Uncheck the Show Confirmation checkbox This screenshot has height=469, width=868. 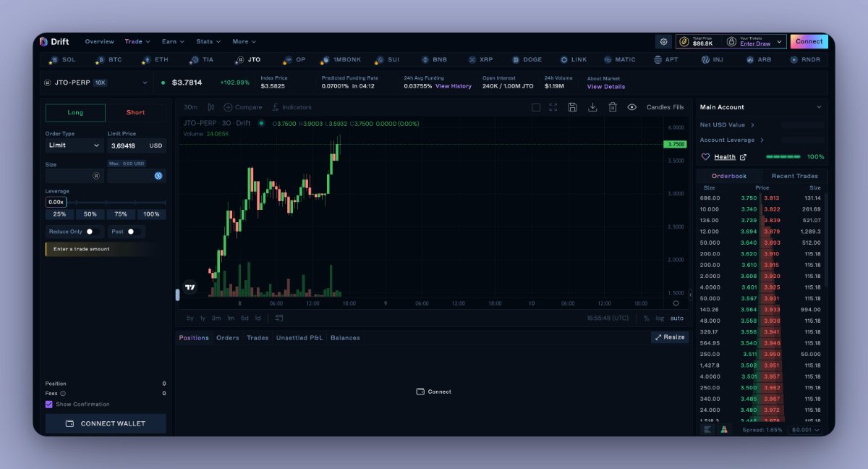pyautogui.click(x=49, y=405)
